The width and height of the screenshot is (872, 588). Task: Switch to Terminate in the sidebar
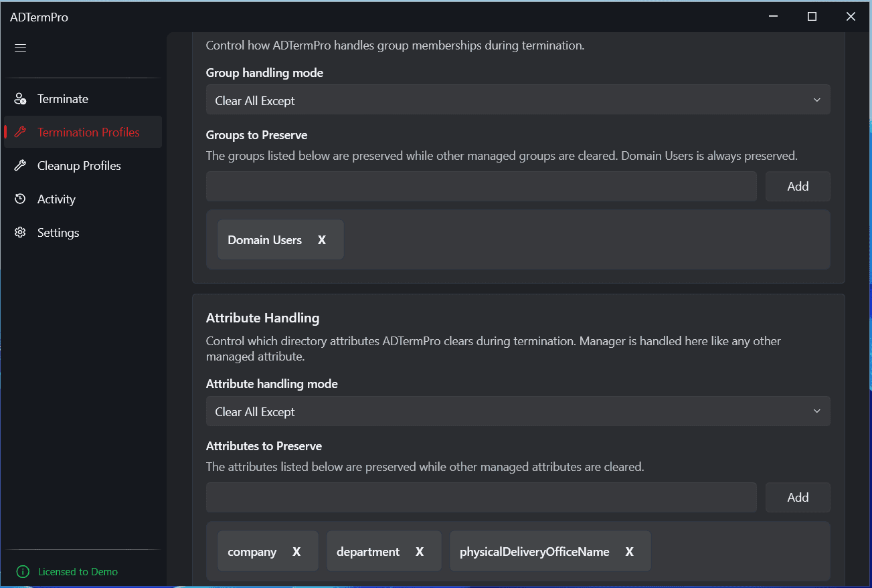pos(63,98)
